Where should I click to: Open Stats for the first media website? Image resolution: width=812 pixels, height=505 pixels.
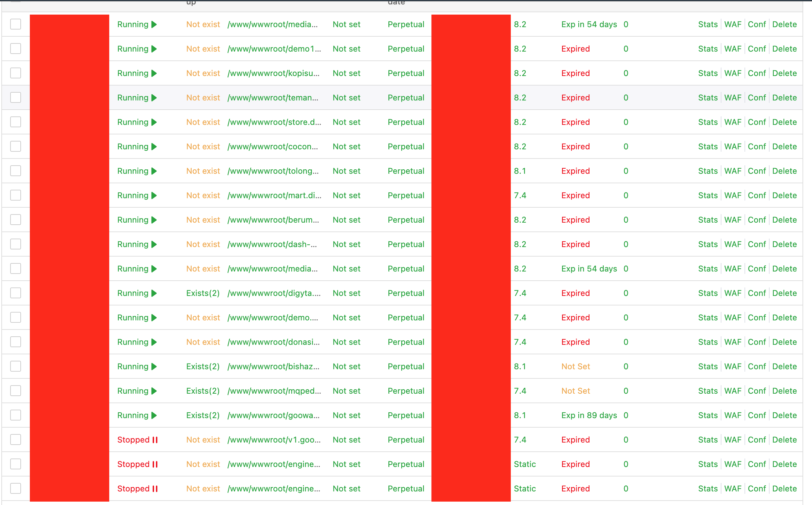tap(708, 24)
